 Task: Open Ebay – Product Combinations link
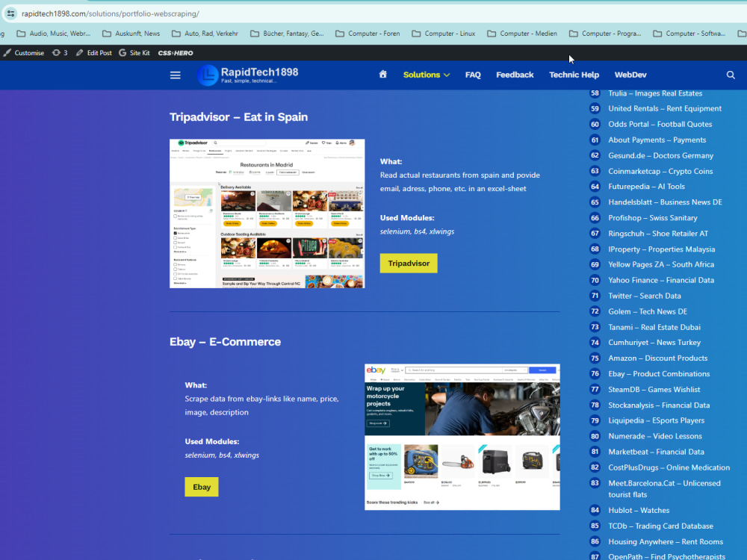pos(659,374)
